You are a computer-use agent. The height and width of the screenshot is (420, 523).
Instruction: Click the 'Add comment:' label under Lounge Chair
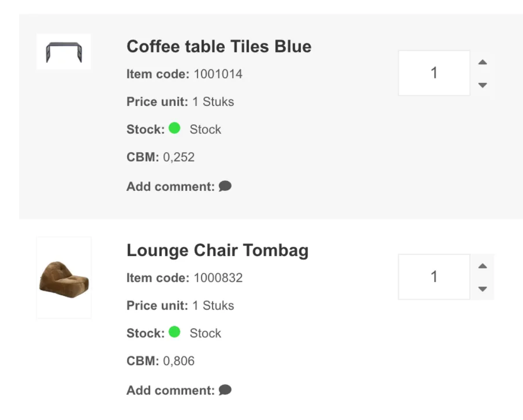(x=170, y=390)
